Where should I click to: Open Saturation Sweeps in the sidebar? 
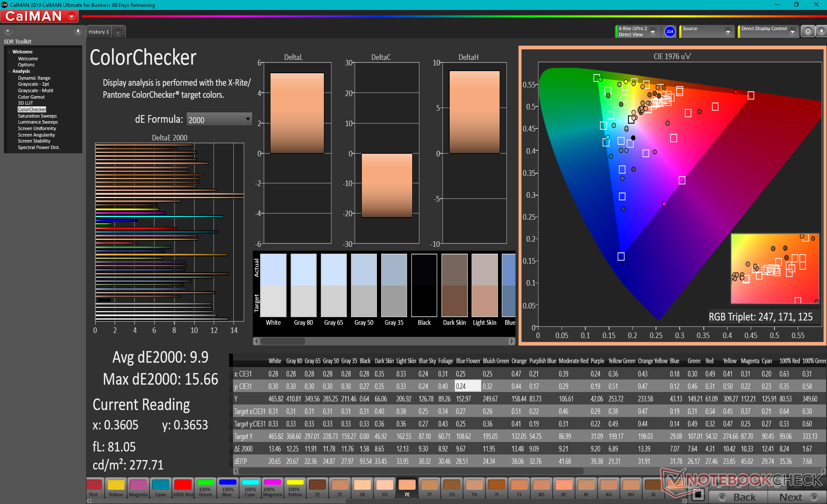(37, 116)
